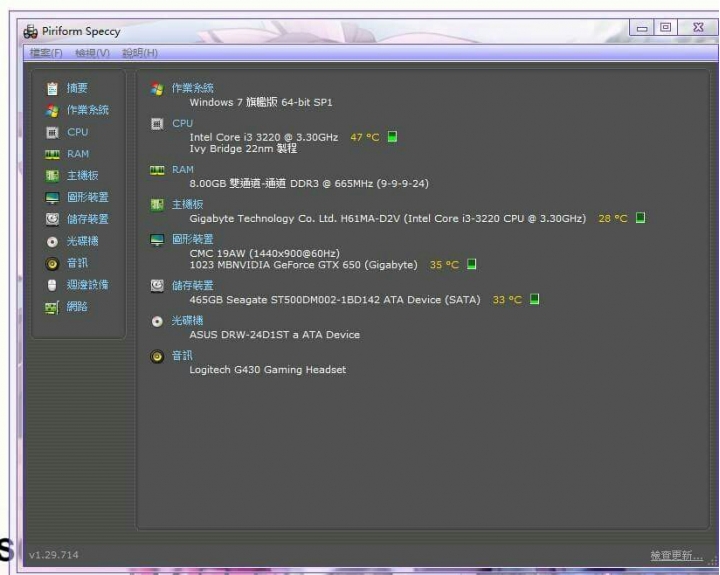Click the CPU chip icon in summary panel
The image size is (720, 575).
coord(157,124)
